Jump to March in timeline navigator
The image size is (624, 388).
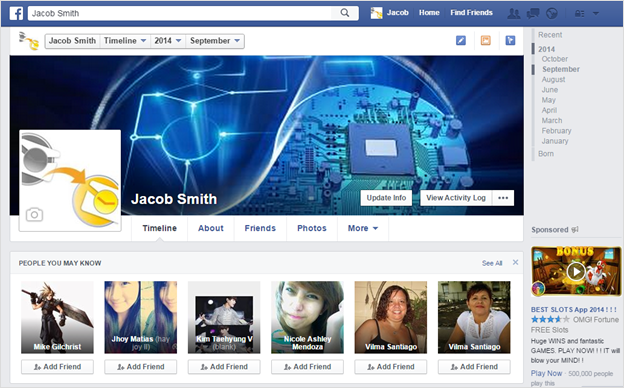[552, 120]
